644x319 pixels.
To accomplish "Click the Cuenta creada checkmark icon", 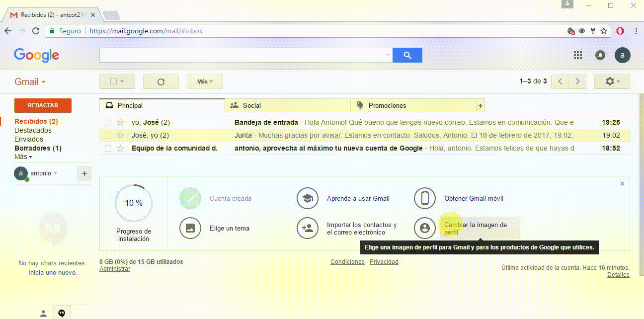I will tap(190, 199).
